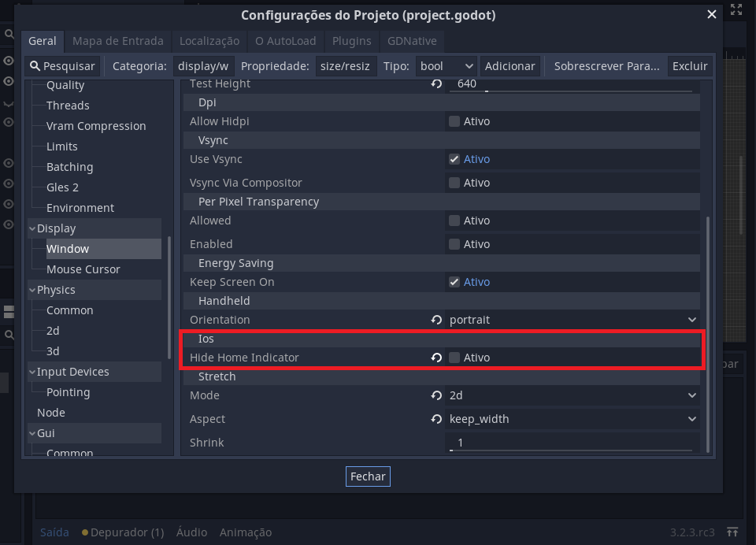This screenshot has height=545, width=756.
Task: Open the Plugins tab
Action: pos(351,41)
